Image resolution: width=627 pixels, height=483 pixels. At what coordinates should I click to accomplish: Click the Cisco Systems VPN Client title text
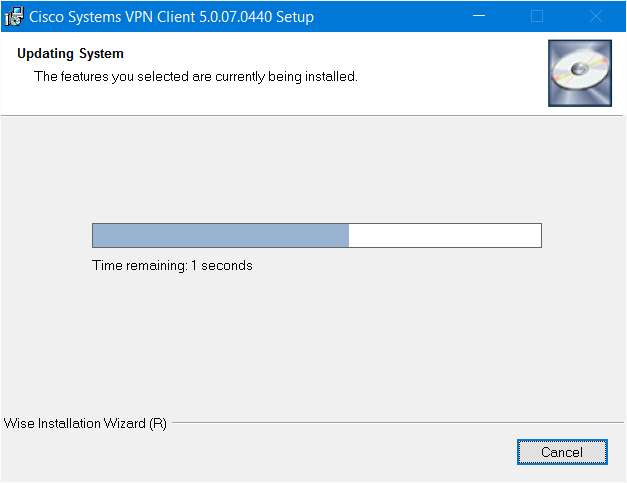coord(172,17)
